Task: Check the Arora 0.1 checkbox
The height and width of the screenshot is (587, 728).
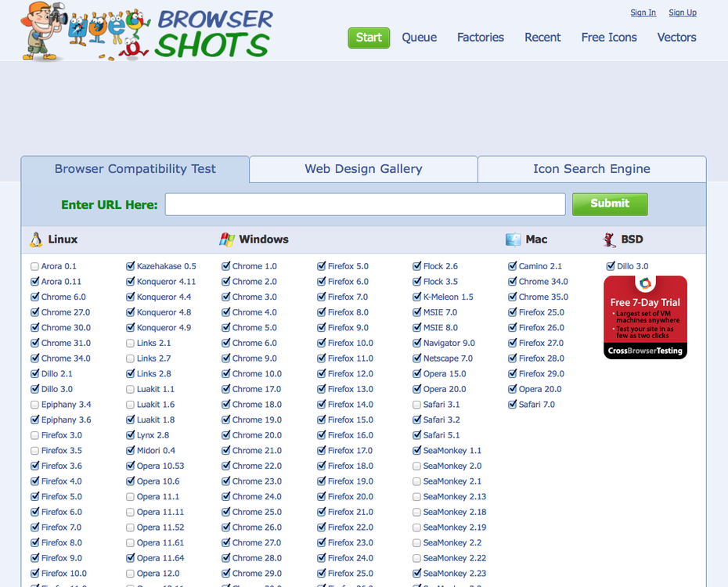Action: [x=34, y=266]
